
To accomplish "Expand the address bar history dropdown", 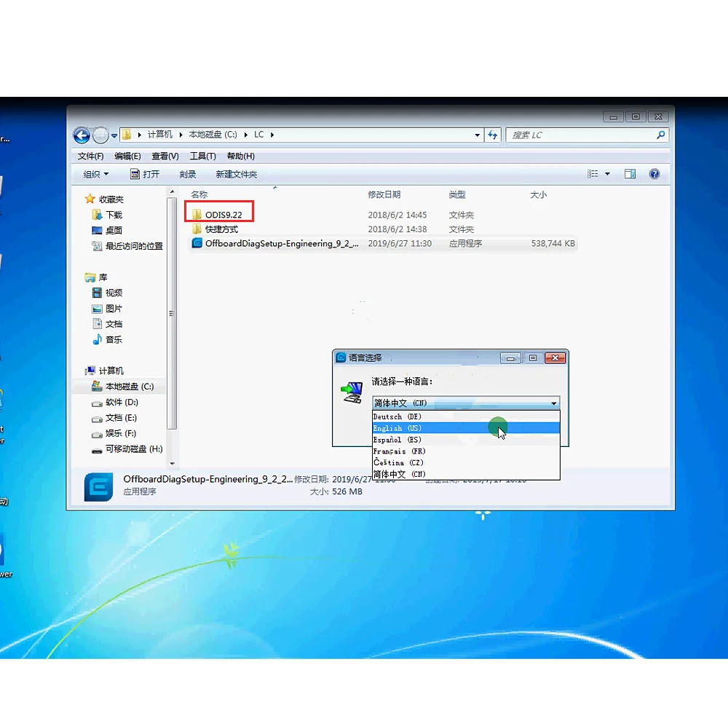I will coord(477,135).
